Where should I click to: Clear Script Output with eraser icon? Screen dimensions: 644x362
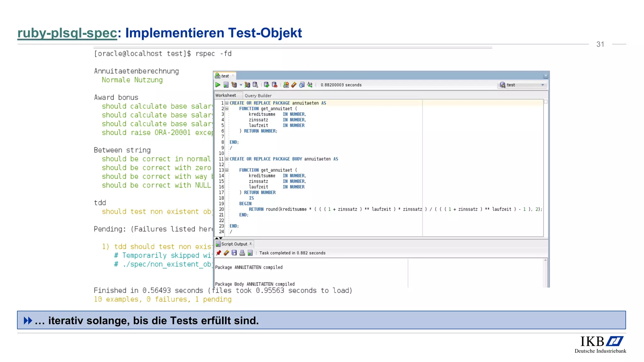[x=226, y=253]
